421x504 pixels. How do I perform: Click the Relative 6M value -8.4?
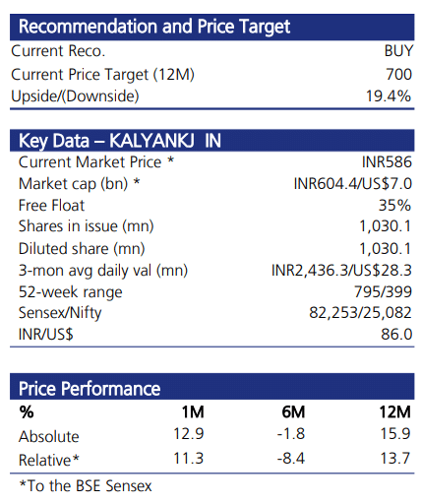[291, 459]
